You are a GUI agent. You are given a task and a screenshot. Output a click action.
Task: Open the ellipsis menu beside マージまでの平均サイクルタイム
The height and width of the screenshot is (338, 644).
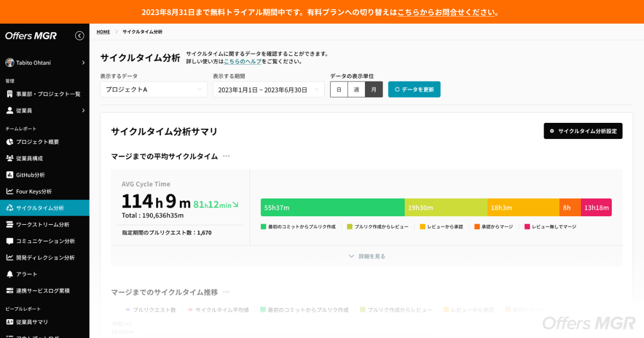[x=226, y=156]
